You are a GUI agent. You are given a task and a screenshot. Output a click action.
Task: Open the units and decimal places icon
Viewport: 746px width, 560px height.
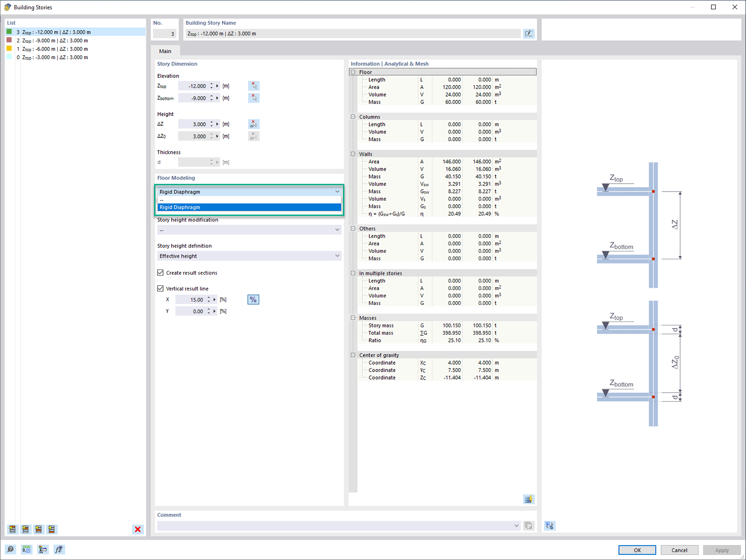pyautogui.click(x=27, y=550)
